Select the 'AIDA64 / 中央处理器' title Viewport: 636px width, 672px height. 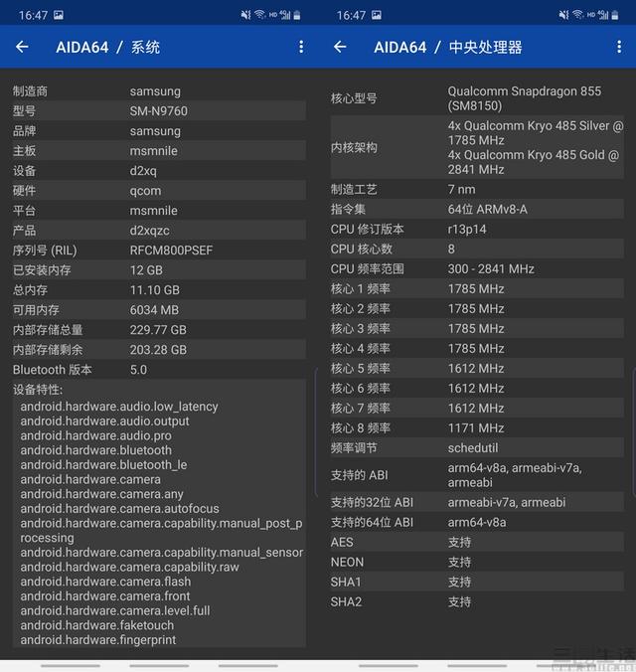click(x=448, y=47)
